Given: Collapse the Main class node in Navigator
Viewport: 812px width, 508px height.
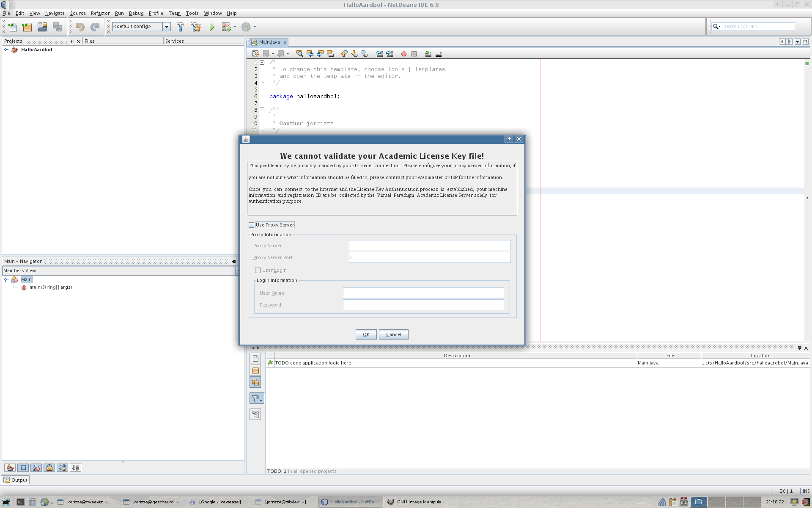Looking at the screenshot, I should (5, 280).
